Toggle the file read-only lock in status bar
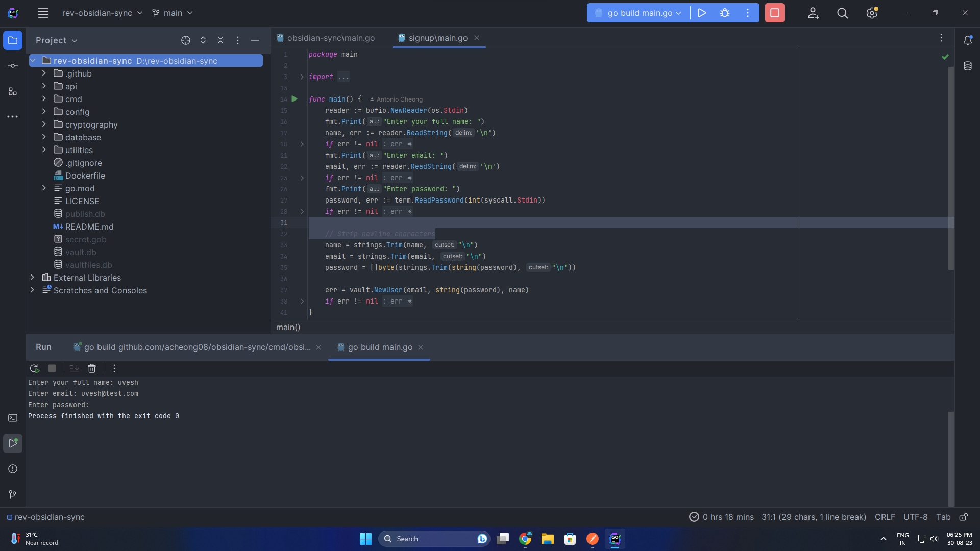 pyautogui.click(x=964, y=517)
